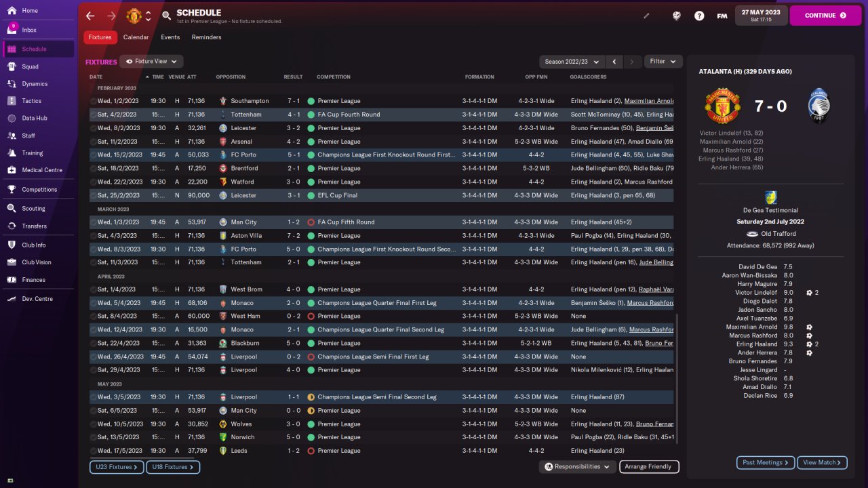Image resolution: width=868 pixels, height=488 pixels.
Task: Select the Liverpool 26/4/2023 semi final row
Action: point(382,357)
